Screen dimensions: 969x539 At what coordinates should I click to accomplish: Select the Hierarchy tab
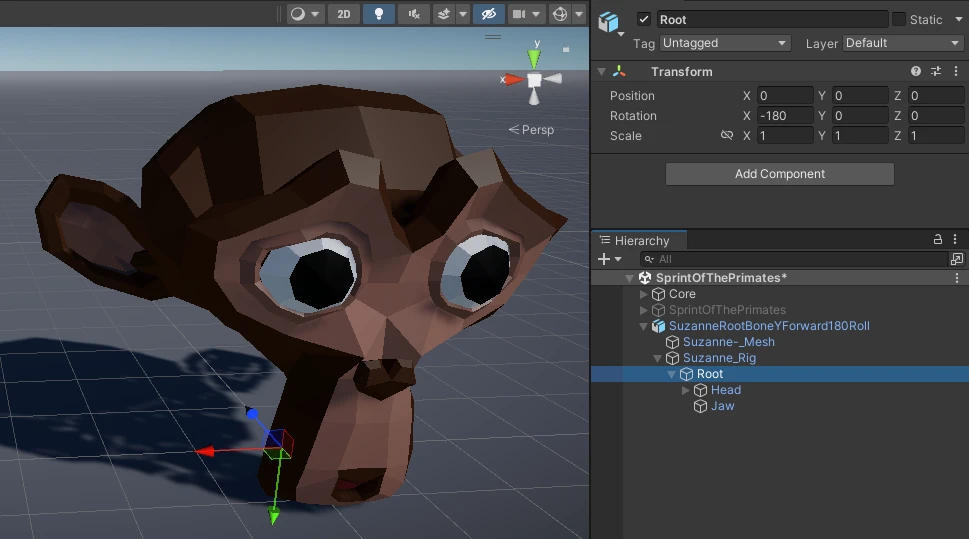639,240
